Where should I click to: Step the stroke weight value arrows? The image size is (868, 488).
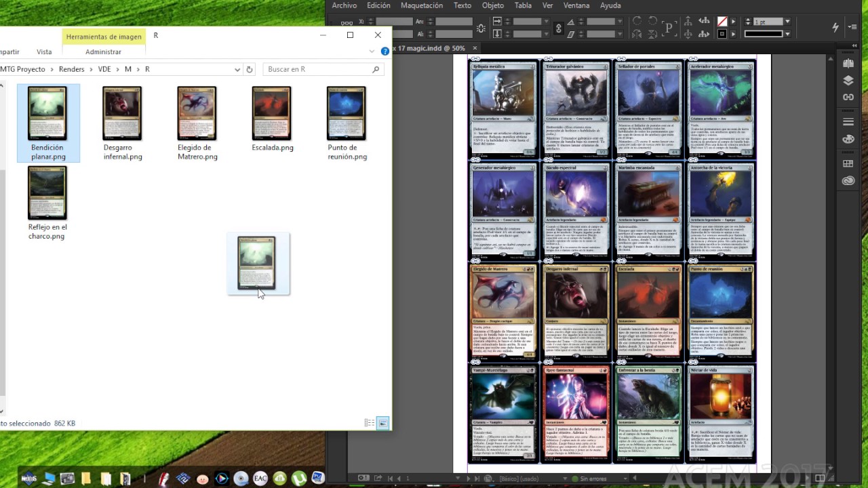pyautogui.click(x=748, y=21)
